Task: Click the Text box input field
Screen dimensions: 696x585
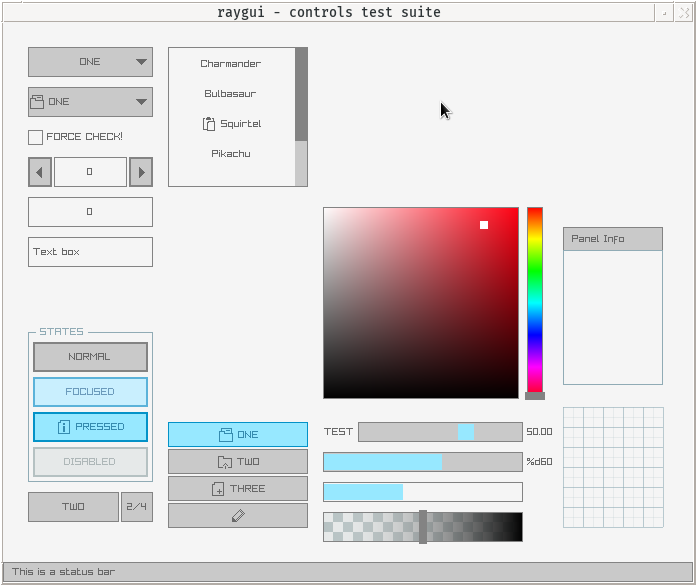Action: (91, 252)
